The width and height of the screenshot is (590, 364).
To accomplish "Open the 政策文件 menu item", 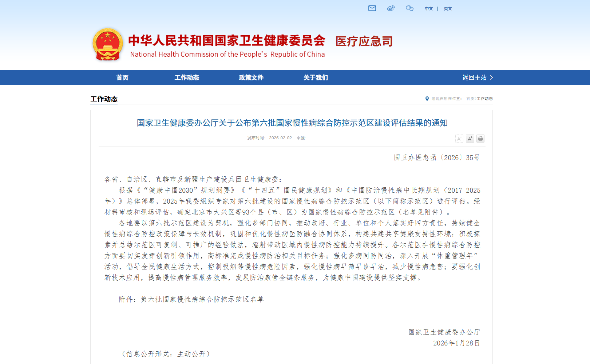I will (x=251, y=77).
